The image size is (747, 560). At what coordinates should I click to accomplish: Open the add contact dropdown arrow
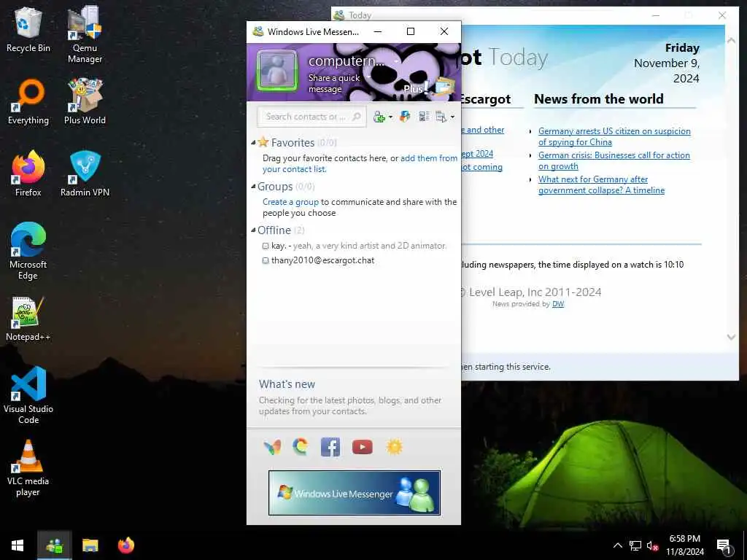click(x=391, y=117)
